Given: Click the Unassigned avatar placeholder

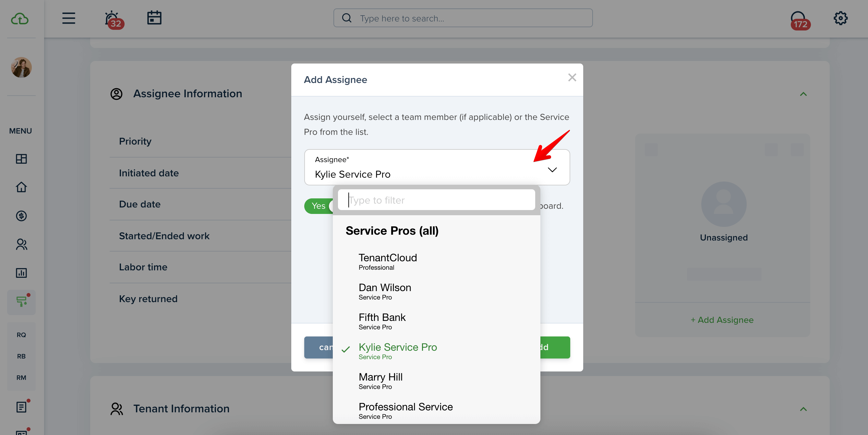Looking at the screenshot, I should click(x=723, y=204).
